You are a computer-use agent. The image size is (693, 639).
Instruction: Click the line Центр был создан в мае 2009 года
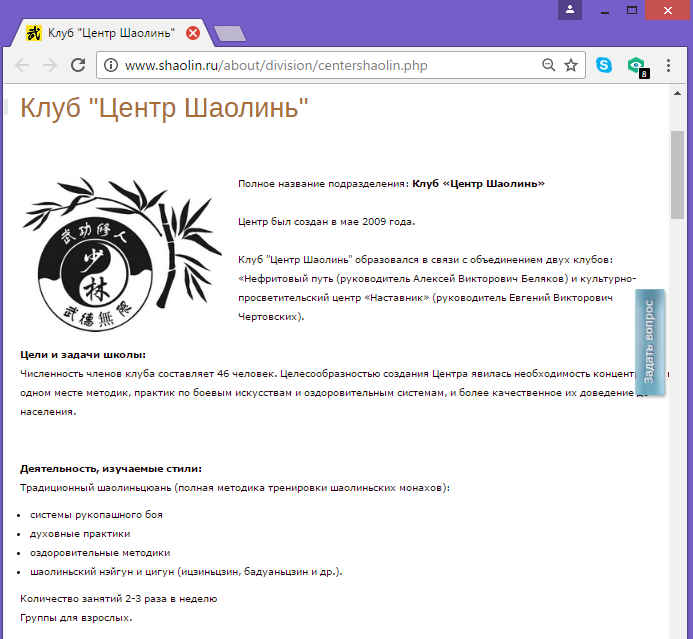click(x=327, y=222)
